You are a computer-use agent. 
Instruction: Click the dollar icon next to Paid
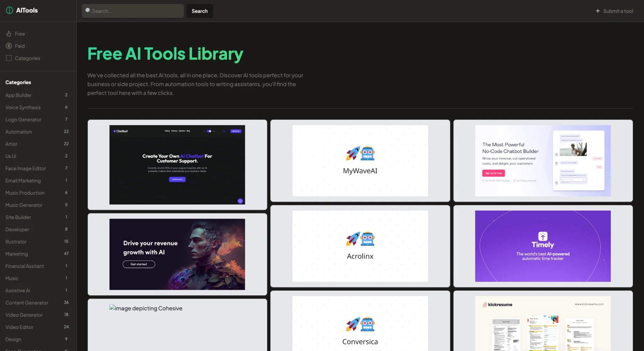[x=9, y=46]
